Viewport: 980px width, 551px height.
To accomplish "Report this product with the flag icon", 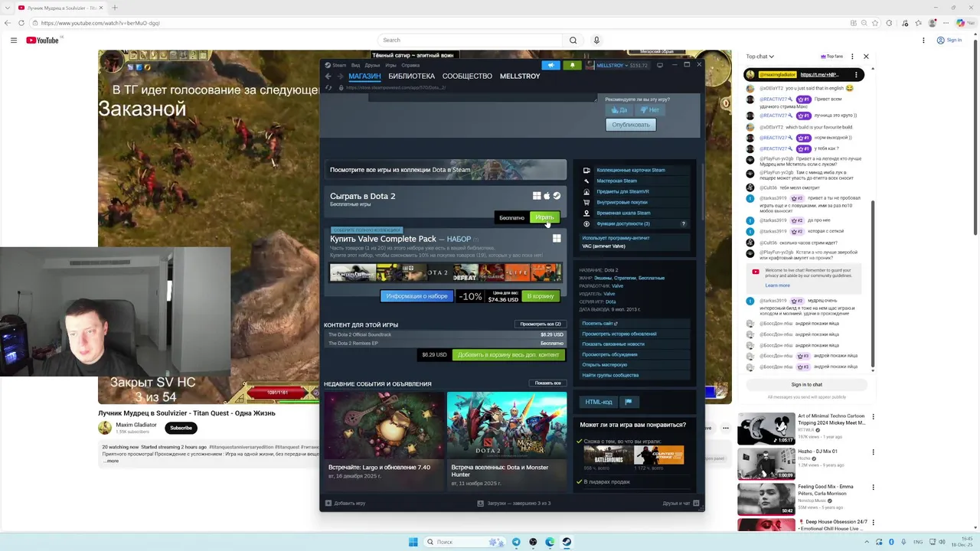I will click(628, 402).
